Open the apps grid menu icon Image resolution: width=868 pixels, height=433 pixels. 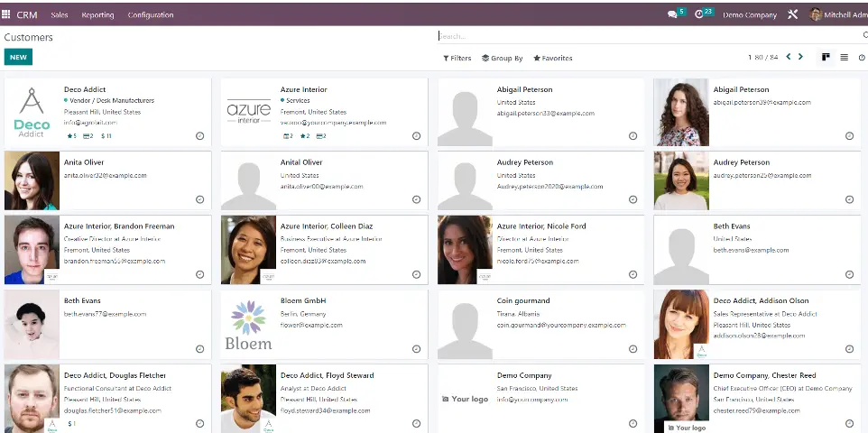coord(5,14)
